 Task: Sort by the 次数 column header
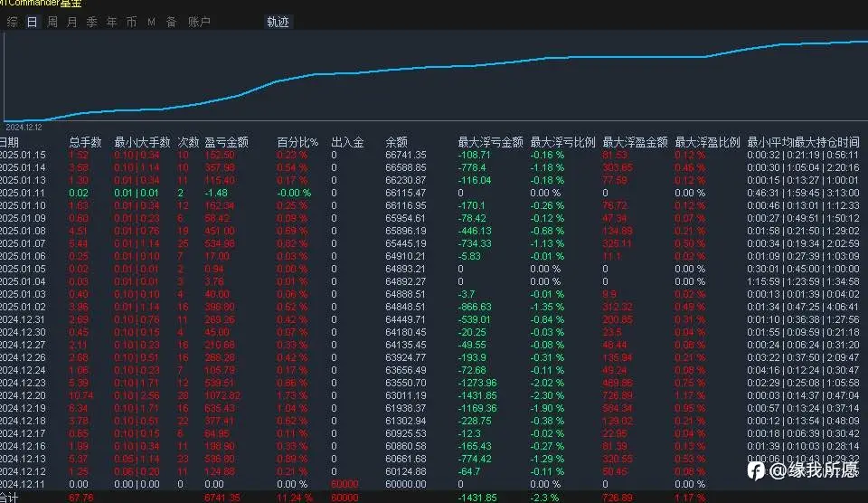[x=188, y=142]
